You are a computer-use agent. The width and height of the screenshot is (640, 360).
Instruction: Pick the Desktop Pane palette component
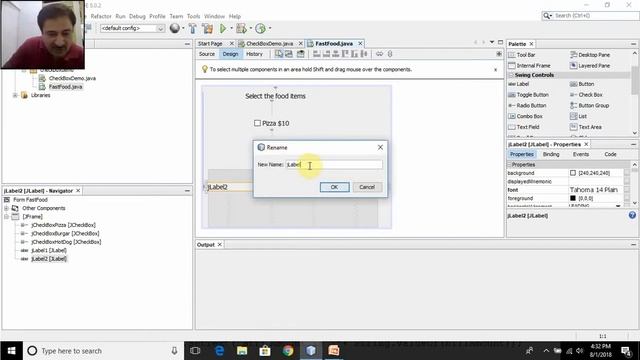coord(590,55)
